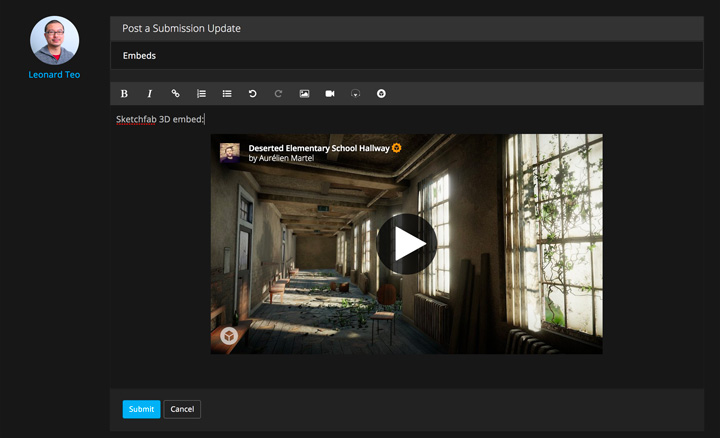Undo the last edit
This screenshot has width=720, height=438.
[x=253, y=94]
